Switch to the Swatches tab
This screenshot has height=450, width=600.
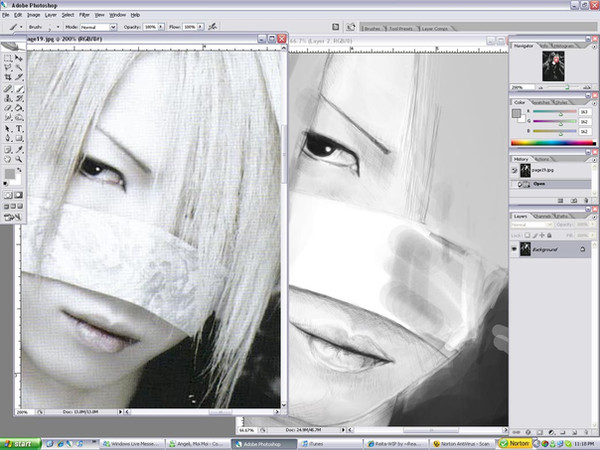coord(541,103)
